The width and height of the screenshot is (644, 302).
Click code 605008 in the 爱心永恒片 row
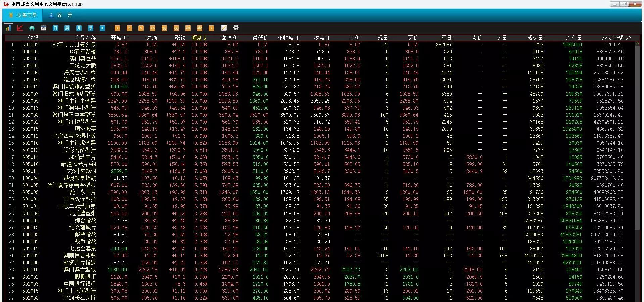(31, 192)
